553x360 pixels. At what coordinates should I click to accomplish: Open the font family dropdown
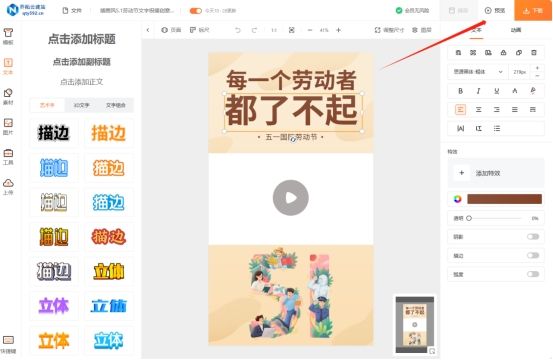coord(478,72)
